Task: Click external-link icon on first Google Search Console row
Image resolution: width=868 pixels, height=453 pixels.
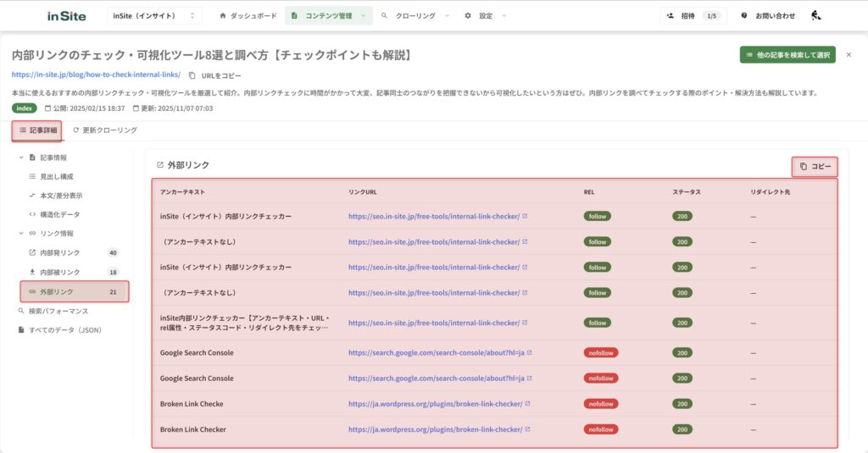Action: click(529, 352)
